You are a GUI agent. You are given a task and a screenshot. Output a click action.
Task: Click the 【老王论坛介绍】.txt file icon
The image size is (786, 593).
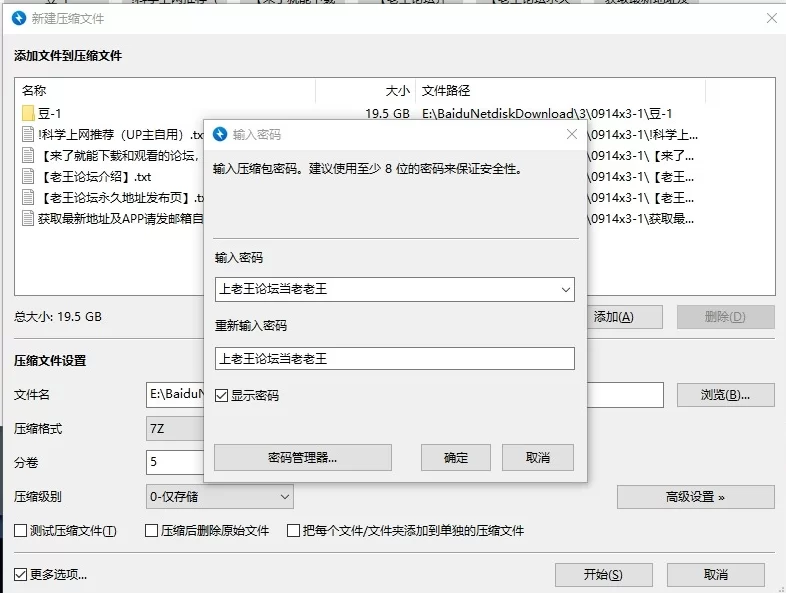[28, 176]
